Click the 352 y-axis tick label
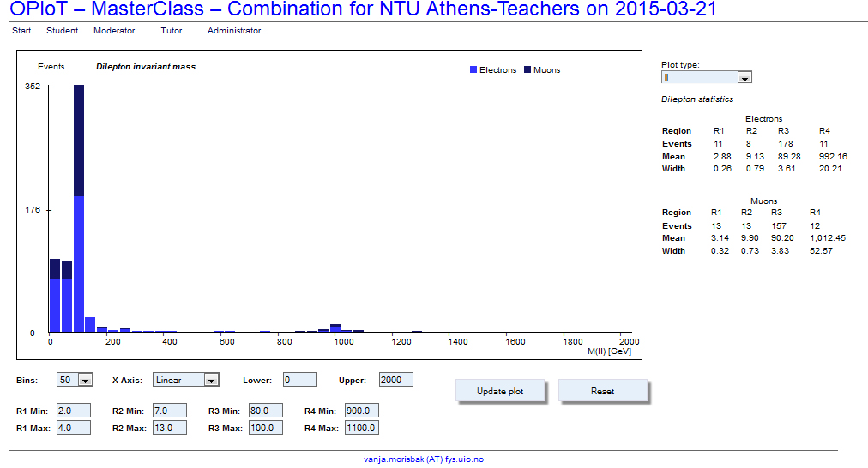868x468 pixels. [x=33, y=87]
